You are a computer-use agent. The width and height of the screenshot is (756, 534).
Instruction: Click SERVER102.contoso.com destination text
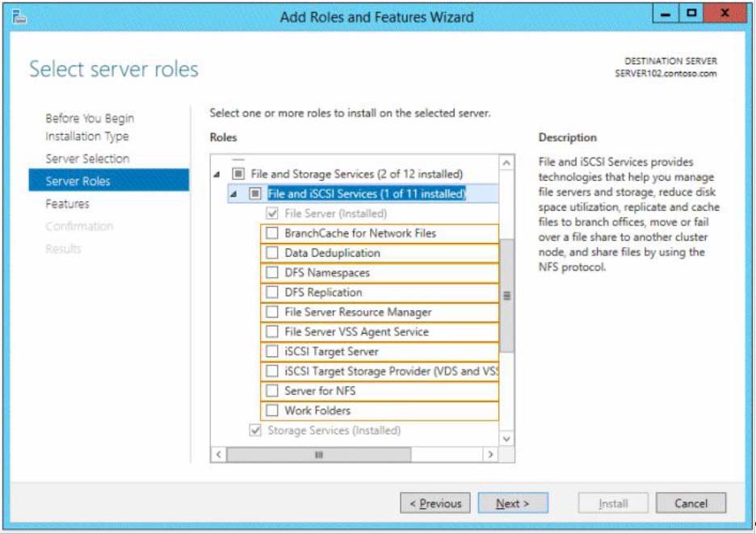point(666,74)
